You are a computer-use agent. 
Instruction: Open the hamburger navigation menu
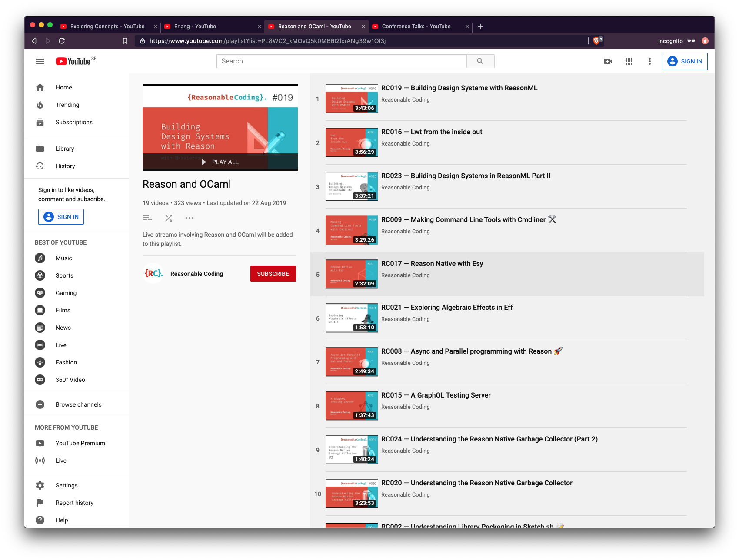click(40, 61)
